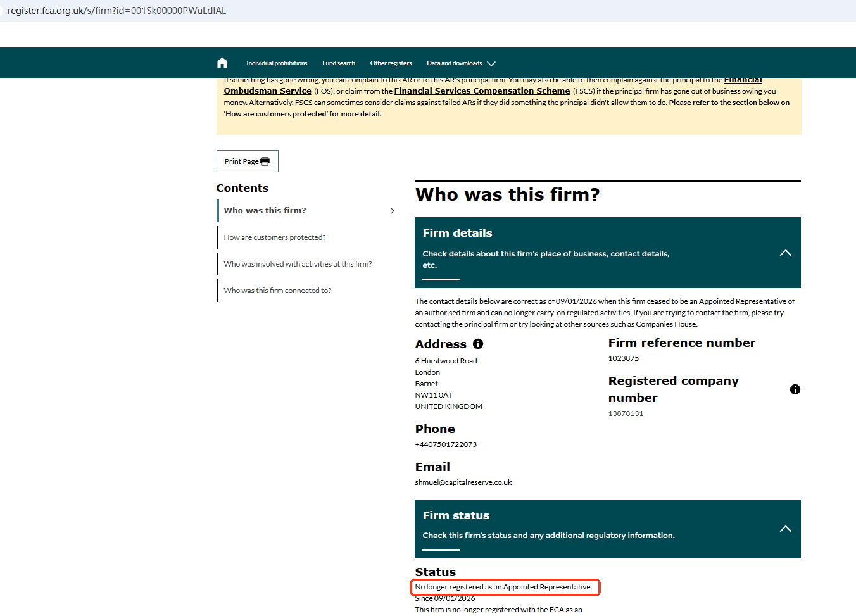This screenshot has width=856, height=616.
Task: Expand the Data and downloads dropdown
Action: click(x=461, y=63)
